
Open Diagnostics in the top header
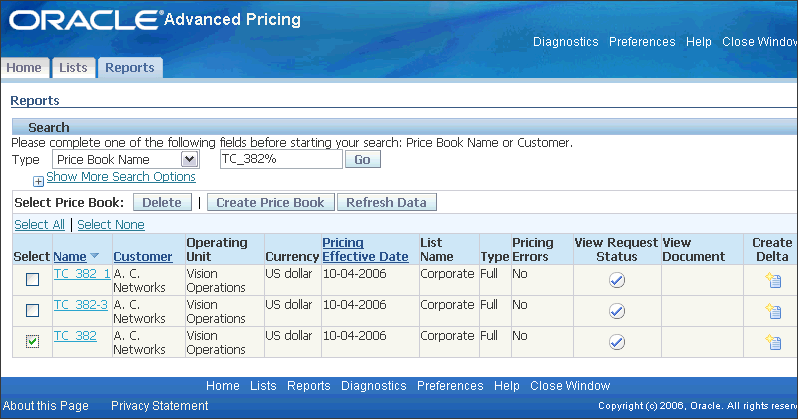click(565, 42)
